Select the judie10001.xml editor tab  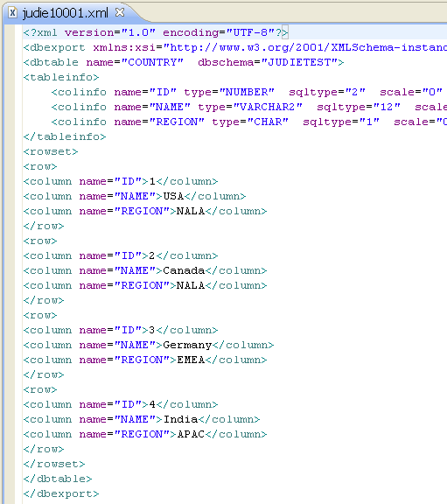(x=65, y=13)
